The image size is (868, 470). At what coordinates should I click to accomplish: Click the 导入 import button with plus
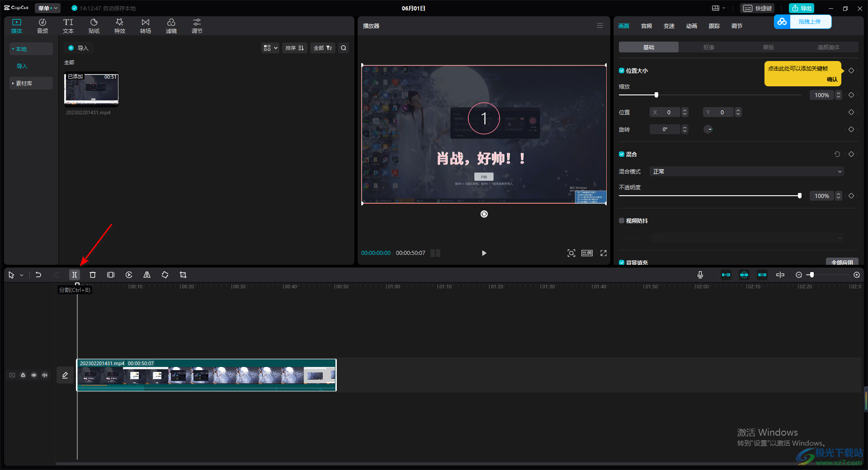tap(78, 48)
